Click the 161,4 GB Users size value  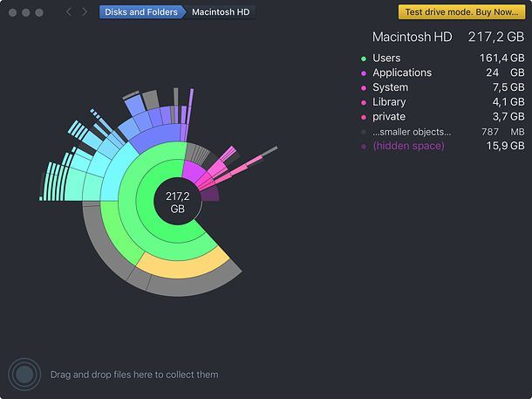502,58
